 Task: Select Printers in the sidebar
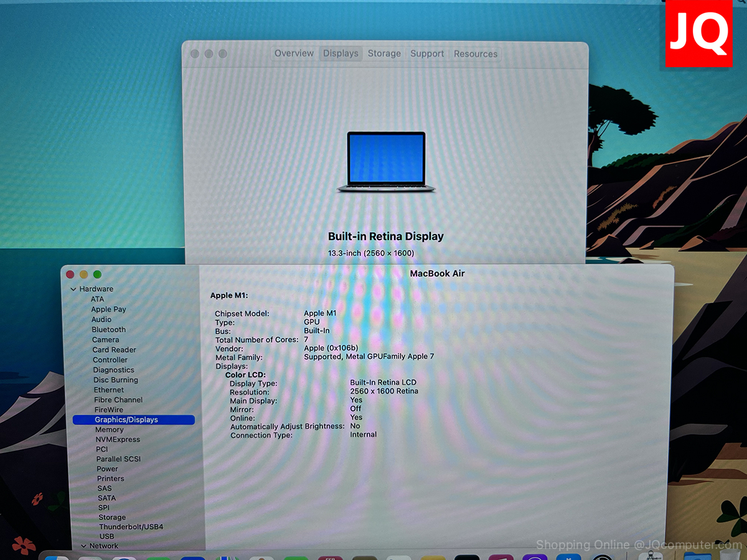tap(111, 478)
